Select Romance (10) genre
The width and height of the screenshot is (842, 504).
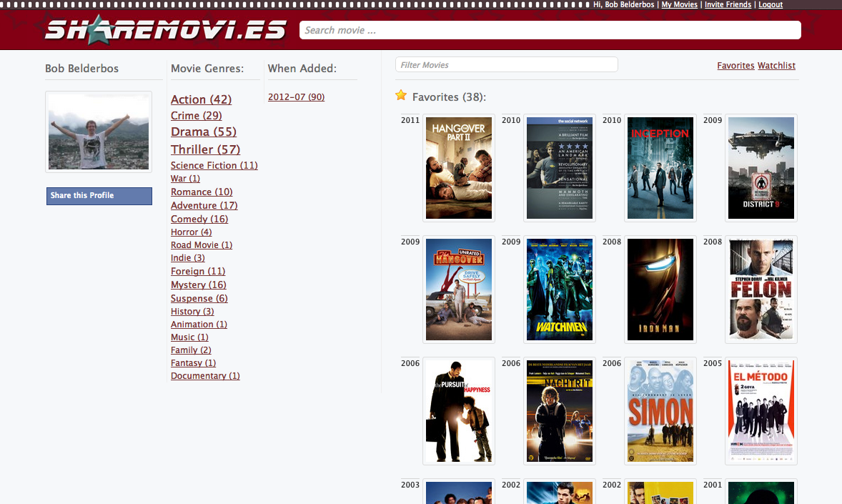(202, 192)
